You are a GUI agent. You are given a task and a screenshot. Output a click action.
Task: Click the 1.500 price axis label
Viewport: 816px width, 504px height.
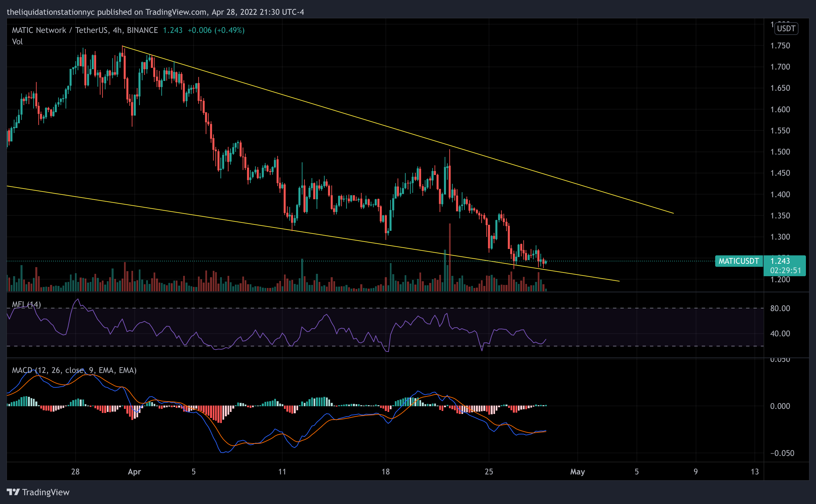pos(780,152)
